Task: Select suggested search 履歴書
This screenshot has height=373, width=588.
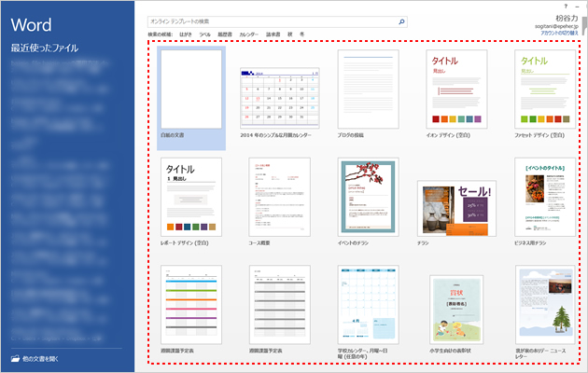Action: point(225,35)
